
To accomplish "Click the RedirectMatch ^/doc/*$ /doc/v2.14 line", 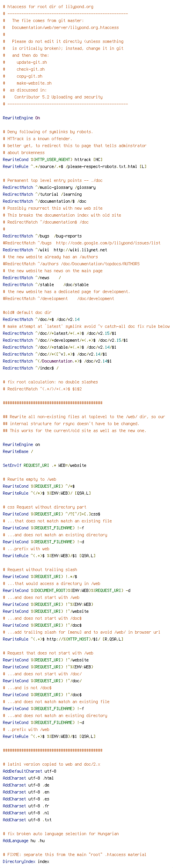I will pos(41,319).
